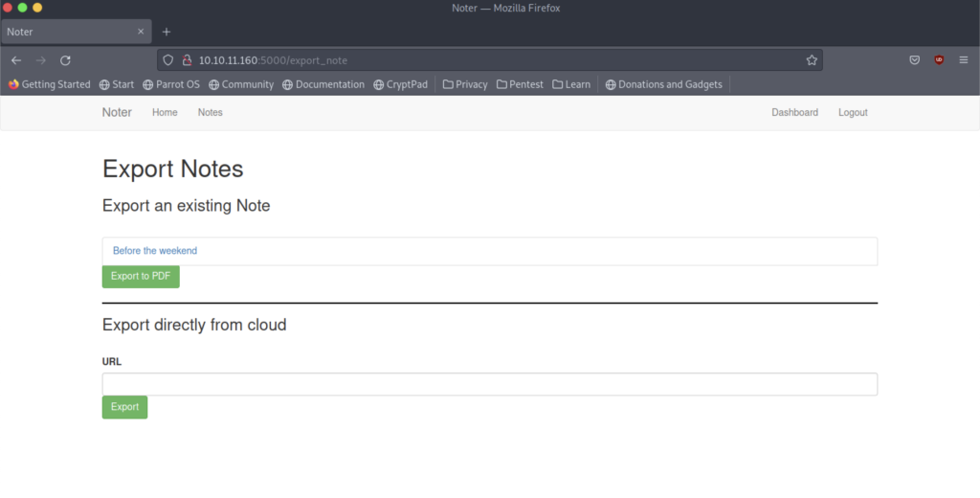
Task: Click the forward navigation arrow
Action: coord(40,60)
